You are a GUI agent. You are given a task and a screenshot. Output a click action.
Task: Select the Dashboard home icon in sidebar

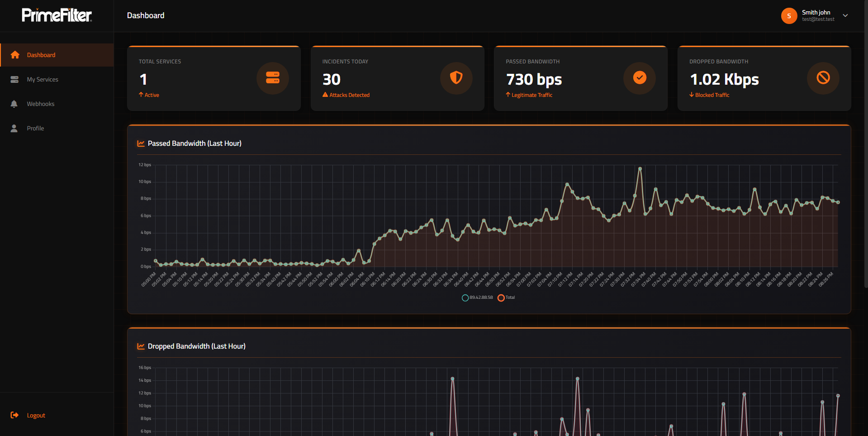click(15, 54)
